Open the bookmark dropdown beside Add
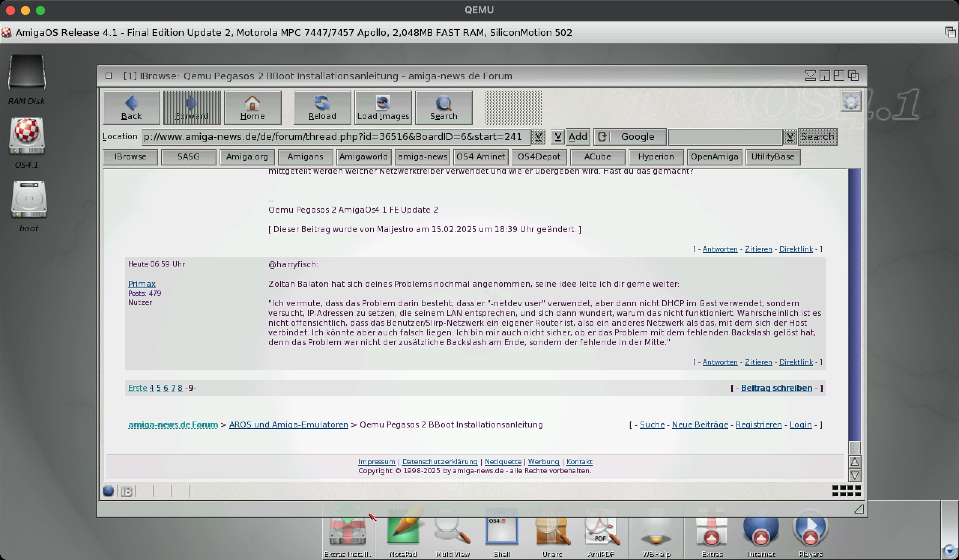959x560 pixels. 557,137
